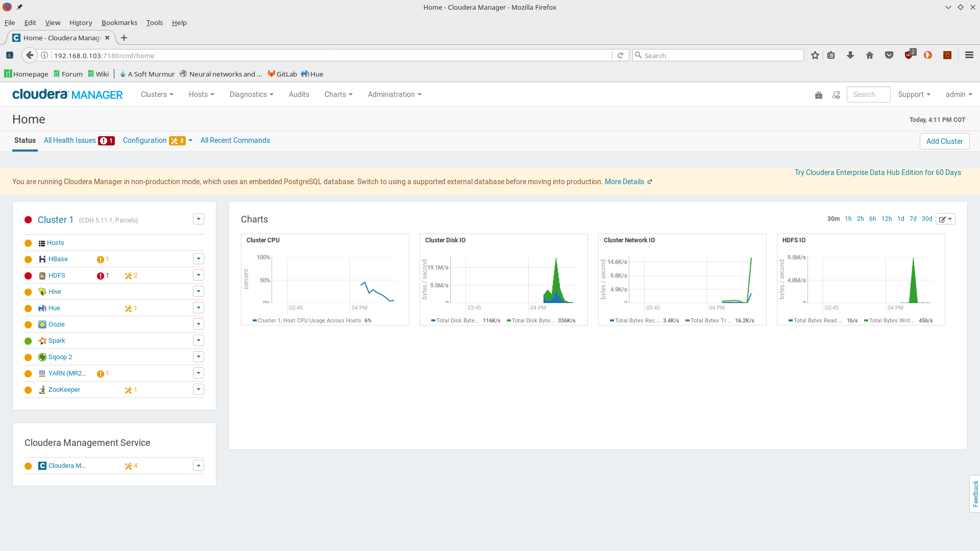Click the Cloudera Manager logo
Image resolution: width=980 pixels, height=551 pixels.
(67, 94)
